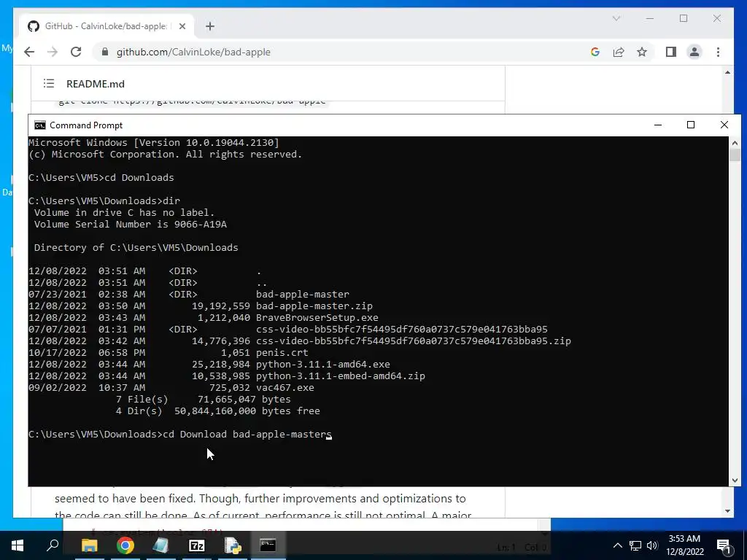
Task: Open File Explorer from taskbar
Action: click(89, 545)
